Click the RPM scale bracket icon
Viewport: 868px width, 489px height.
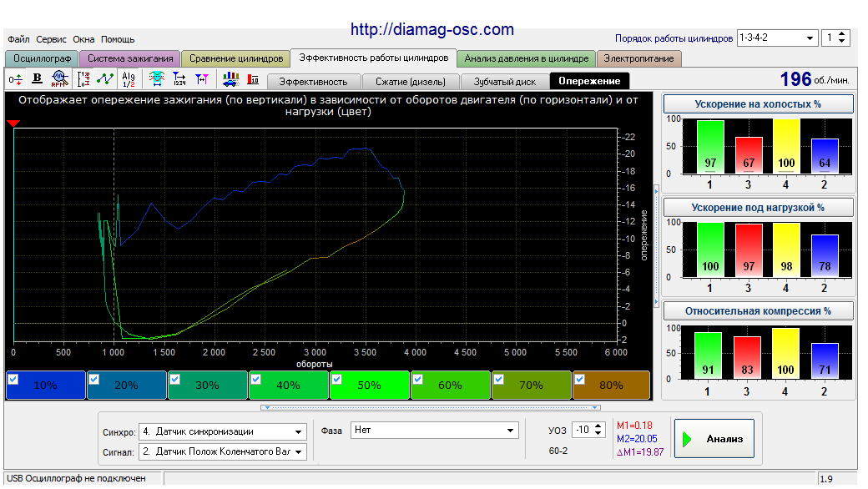(x=83, y=79)
